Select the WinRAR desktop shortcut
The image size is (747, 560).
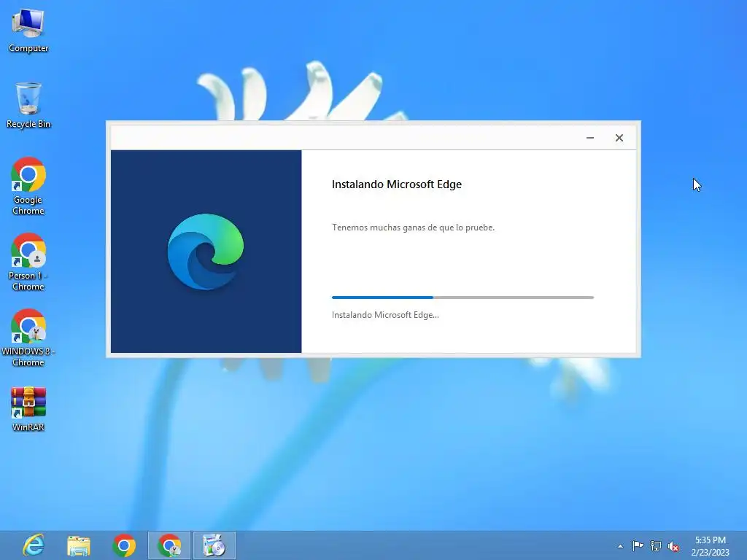click(28, 408)
